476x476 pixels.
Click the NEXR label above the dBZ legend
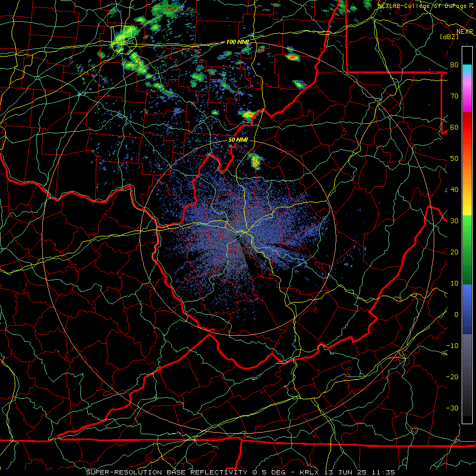tap(465, 32)
